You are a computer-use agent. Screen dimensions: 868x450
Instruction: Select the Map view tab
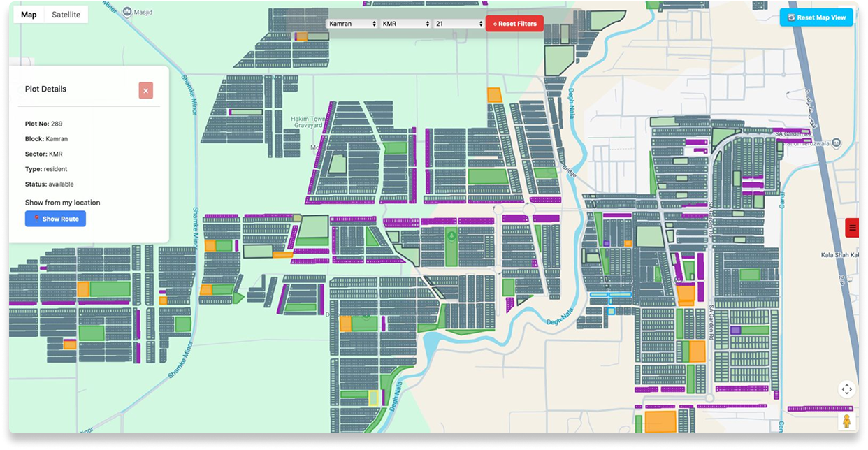(x=29, y=15)
